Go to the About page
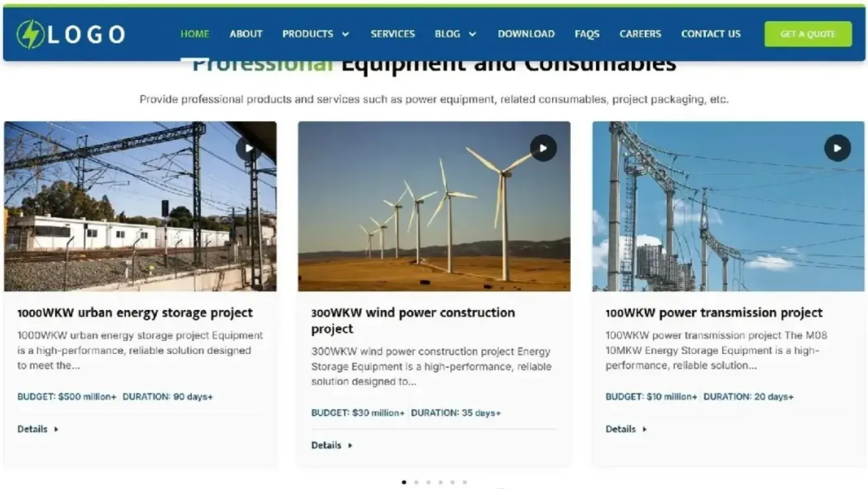Screen dimensions: 868x489 pos(246,34)
